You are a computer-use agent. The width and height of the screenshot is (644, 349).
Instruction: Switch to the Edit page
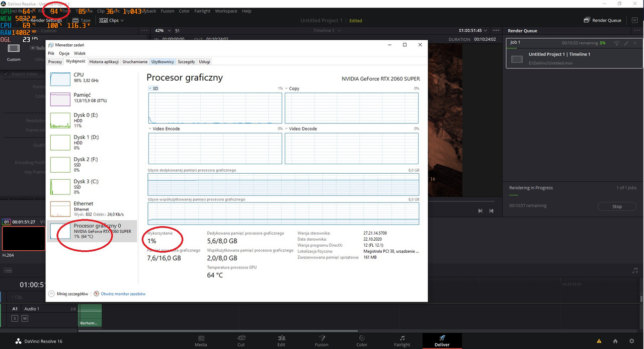tap(281, 341)
